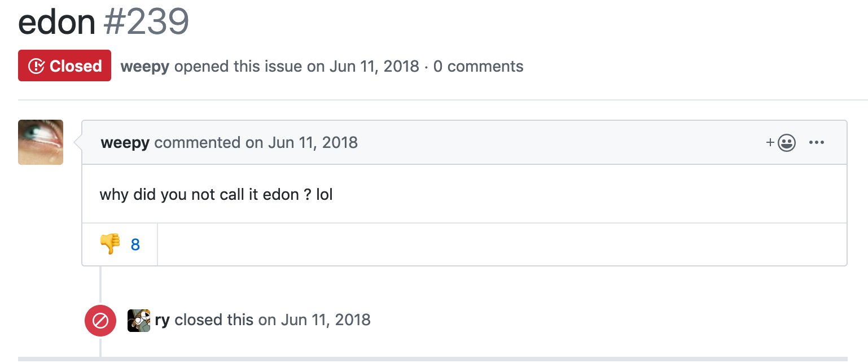Click the 0 comments text in subtitle
Image resolution: width=868 pixels, height=363 pixels.
point(479,67)
